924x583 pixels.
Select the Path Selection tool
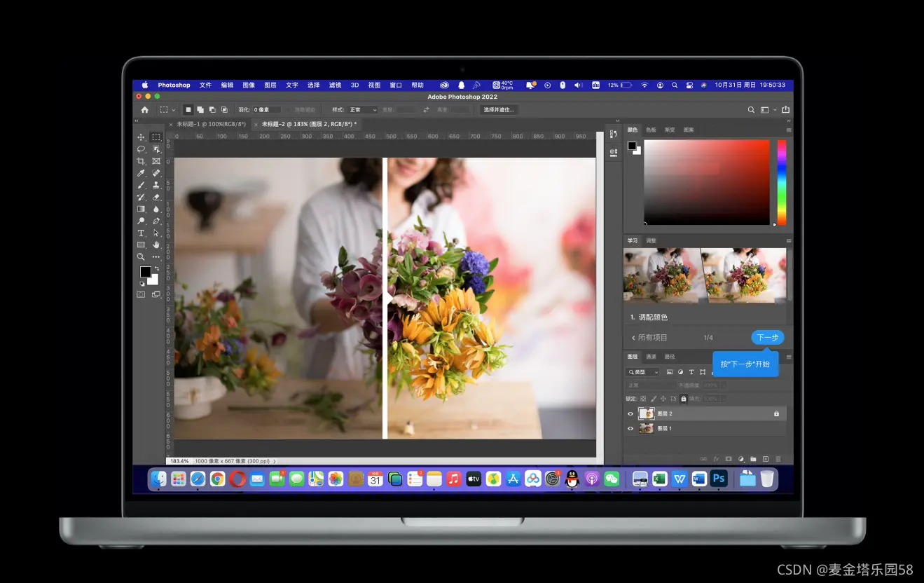156,233
